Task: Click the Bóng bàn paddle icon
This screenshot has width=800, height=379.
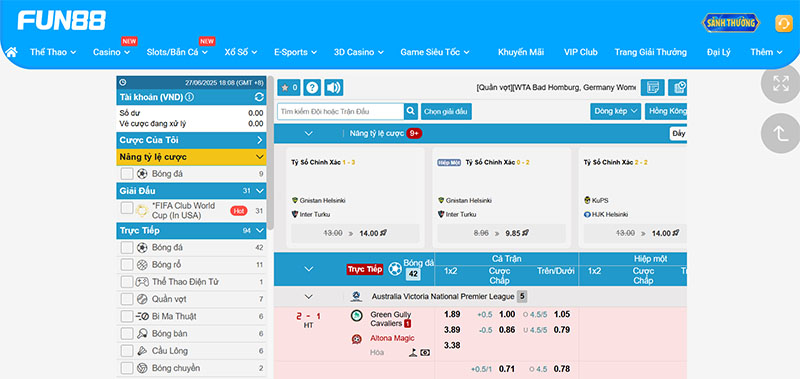Action: (142, 334)
